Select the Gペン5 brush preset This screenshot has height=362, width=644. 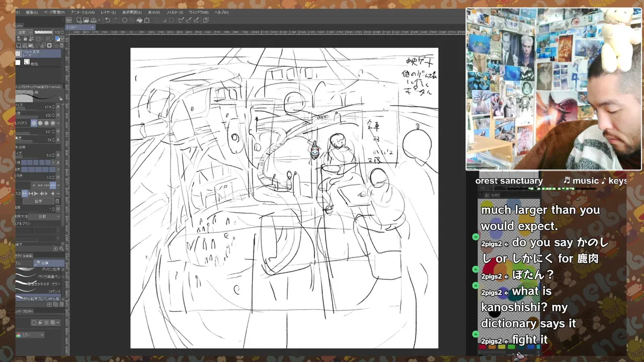pos(38,292)
